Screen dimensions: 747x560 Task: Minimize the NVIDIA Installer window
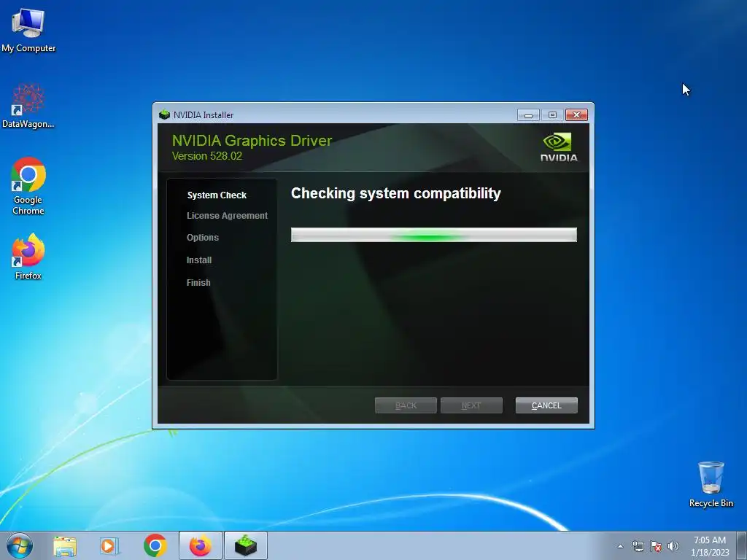point(528,115)
